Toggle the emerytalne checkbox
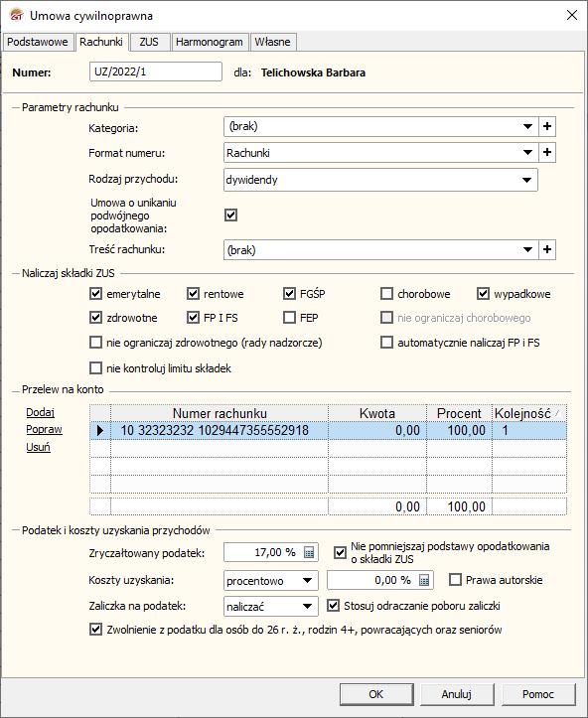Screen dimensions: 588x718 click(x=95, y=294)
